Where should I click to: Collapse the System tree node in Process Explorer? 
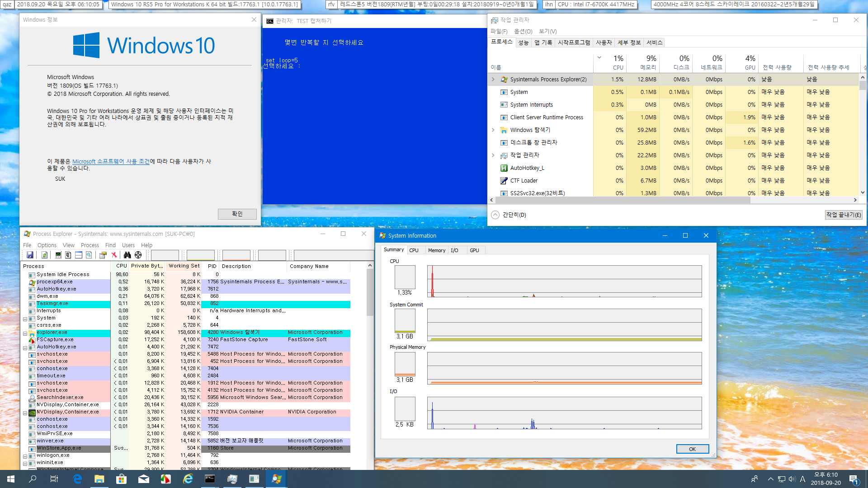pos(25,319)
